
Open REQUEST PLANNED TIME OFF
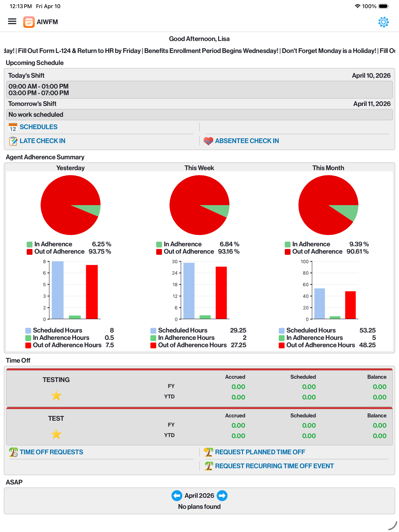260,452
